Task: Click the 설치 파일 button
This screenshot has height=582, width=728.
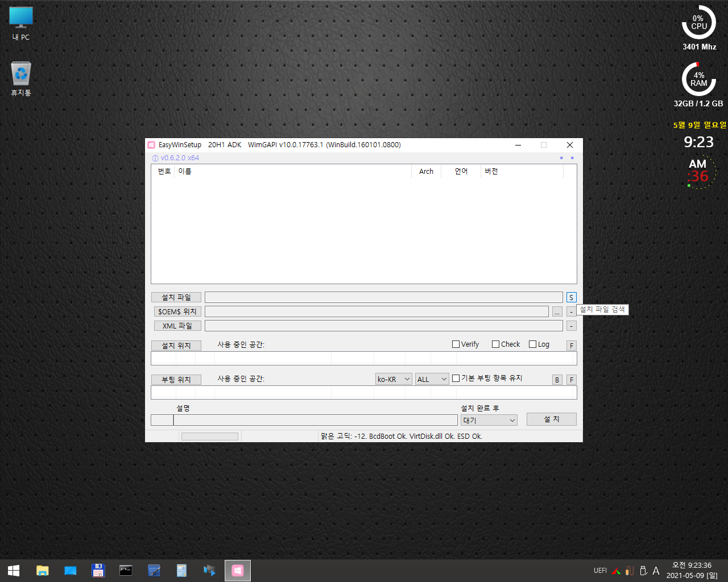Action: (176, 297)
